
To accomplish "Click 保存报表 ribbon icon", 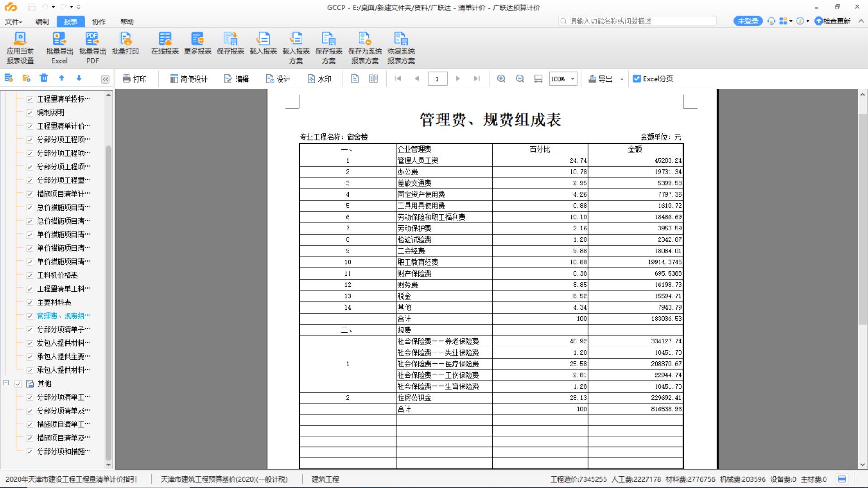I will [231, 44].
